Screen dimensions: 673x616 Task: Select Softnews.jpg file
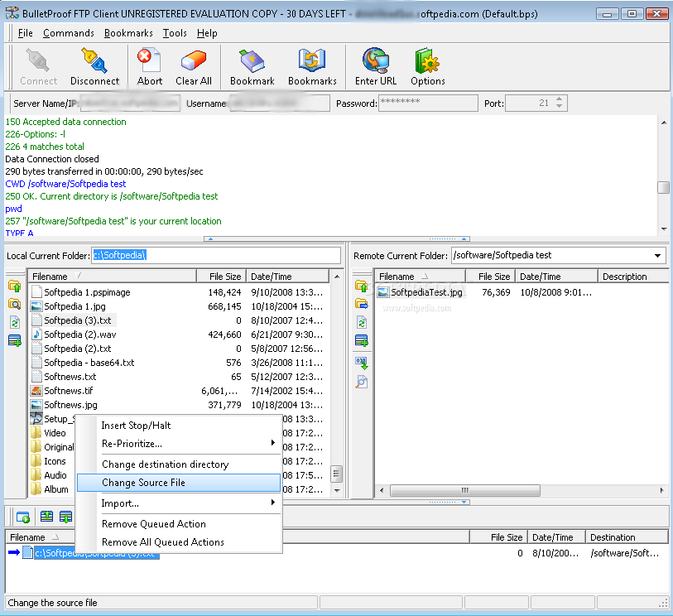[x=64, y=405]
